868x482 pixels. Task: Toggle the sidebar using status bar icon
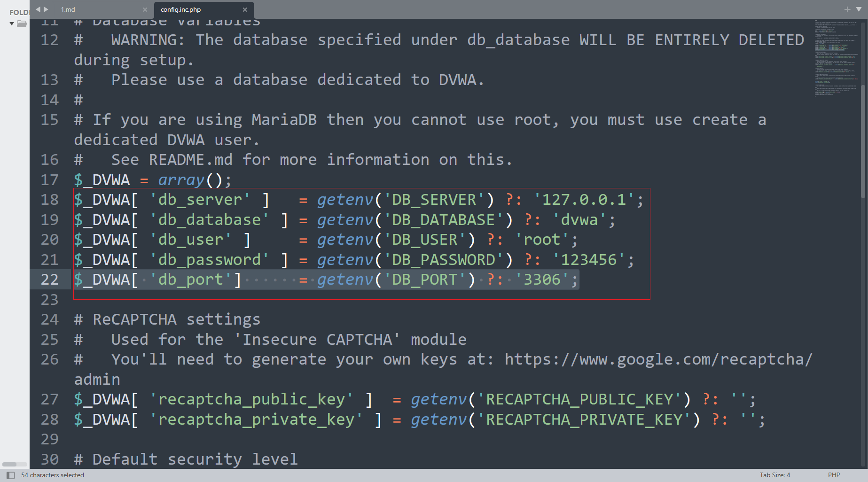10,475
